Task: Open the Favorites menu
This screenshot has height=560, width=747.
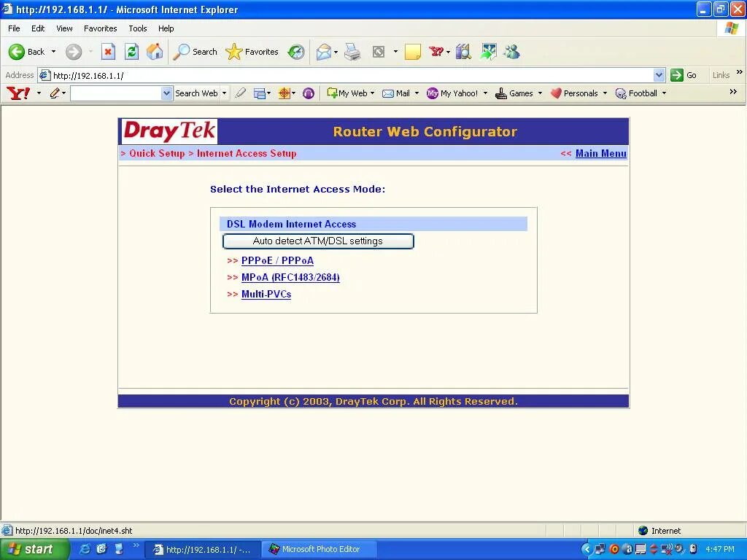Action: tap(100, 28)
